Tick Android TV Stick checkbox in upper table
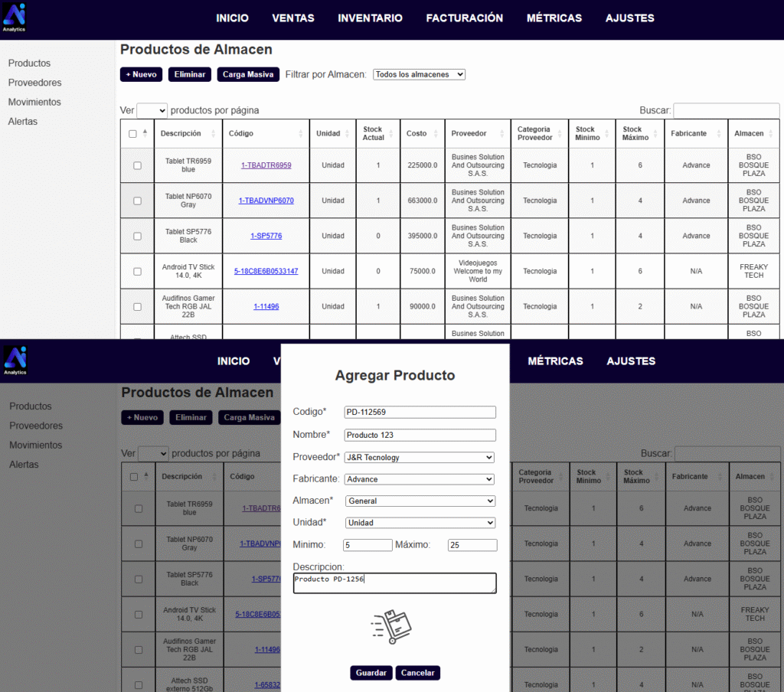This screenshot has height=692, width=784. pos(137,271)
